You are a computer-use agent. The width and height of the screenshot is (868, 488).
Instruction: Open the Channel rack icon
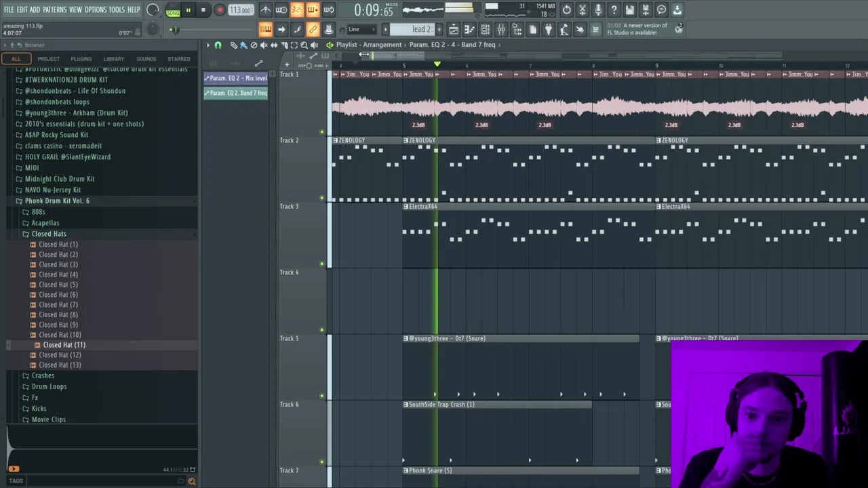485,29
